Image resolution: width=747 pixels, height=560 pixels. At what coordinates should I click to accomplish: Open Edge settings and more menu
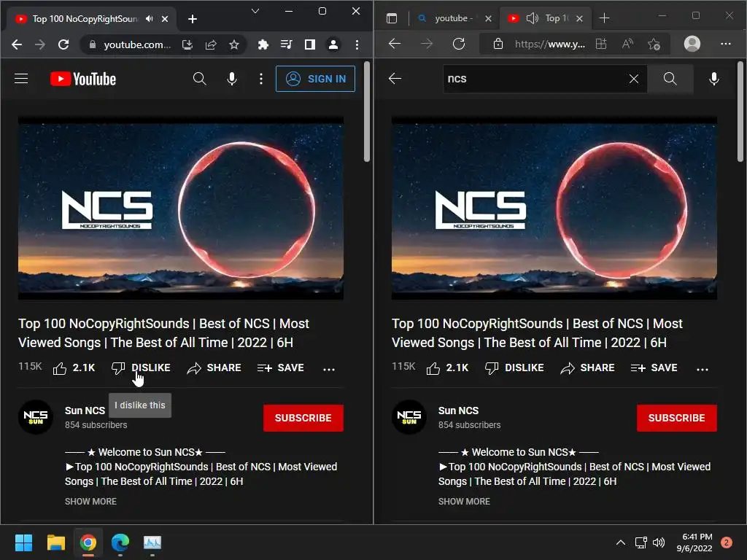tap(726, 44)
